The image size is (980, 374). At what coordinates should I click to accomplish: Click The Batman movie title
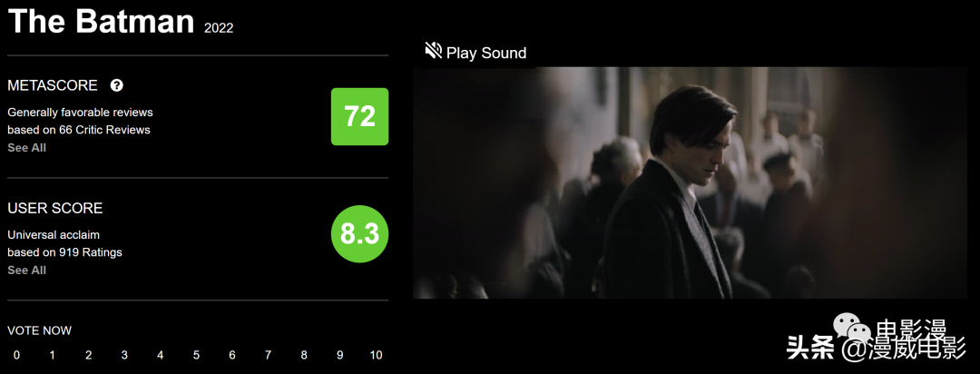click(x=102, y=21)
